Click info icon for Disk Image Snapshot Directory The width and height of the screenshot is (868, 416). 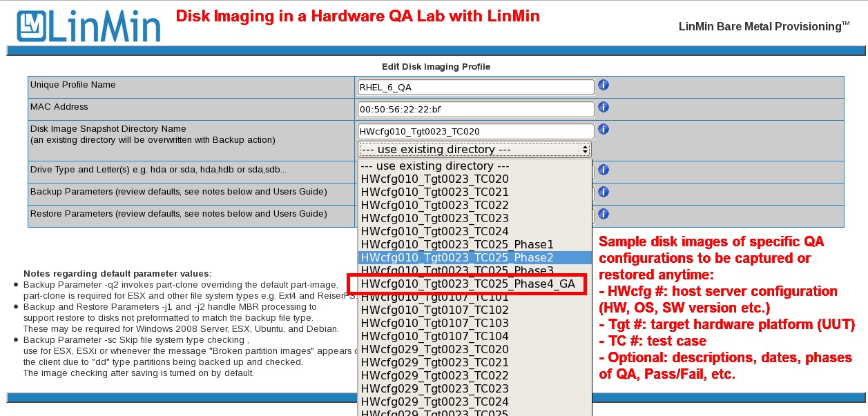click(603, 129)
